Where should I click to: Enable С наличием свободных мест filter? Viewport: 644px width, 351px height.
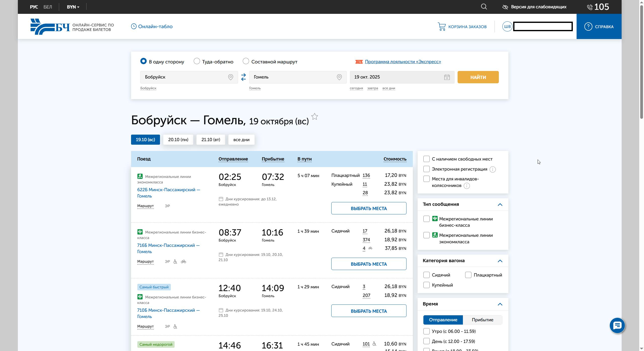426,159
